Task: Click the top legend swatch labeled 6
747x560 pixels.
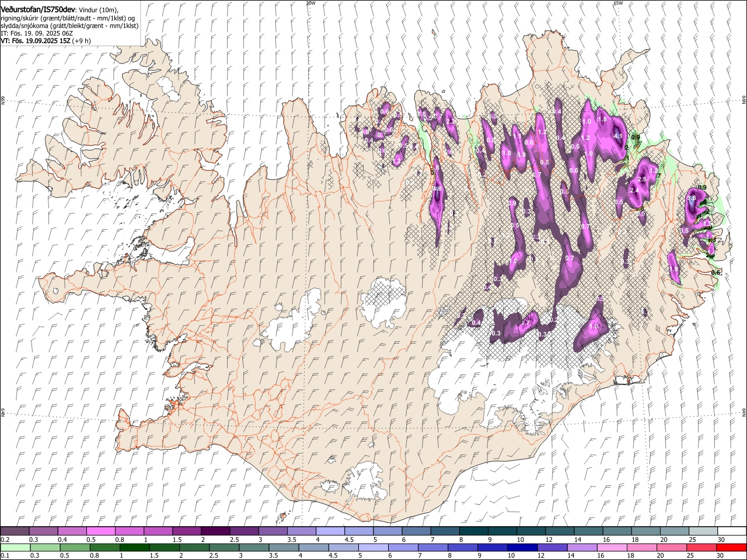Action: coord(416,531)
